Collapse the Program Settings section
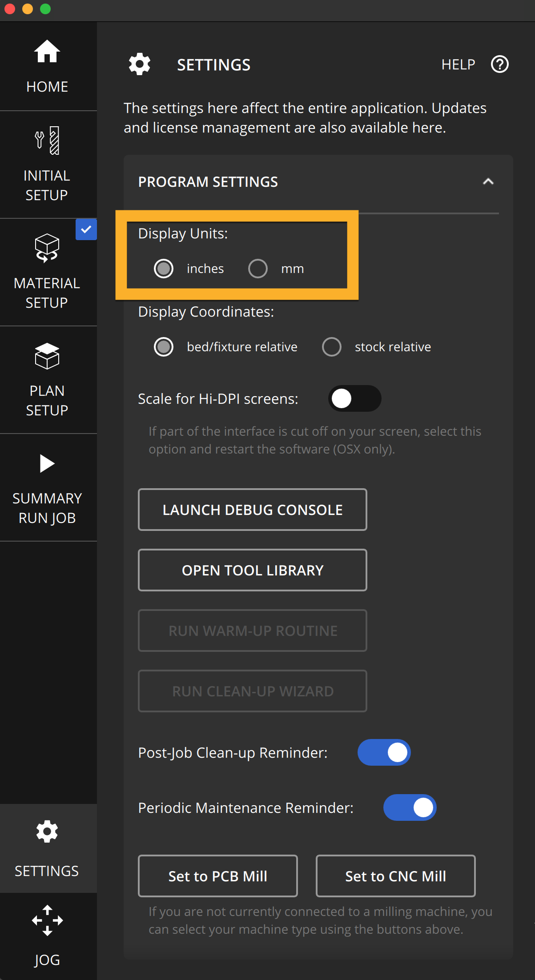This screenshot has height=980, width=535. tap(488, 181)
